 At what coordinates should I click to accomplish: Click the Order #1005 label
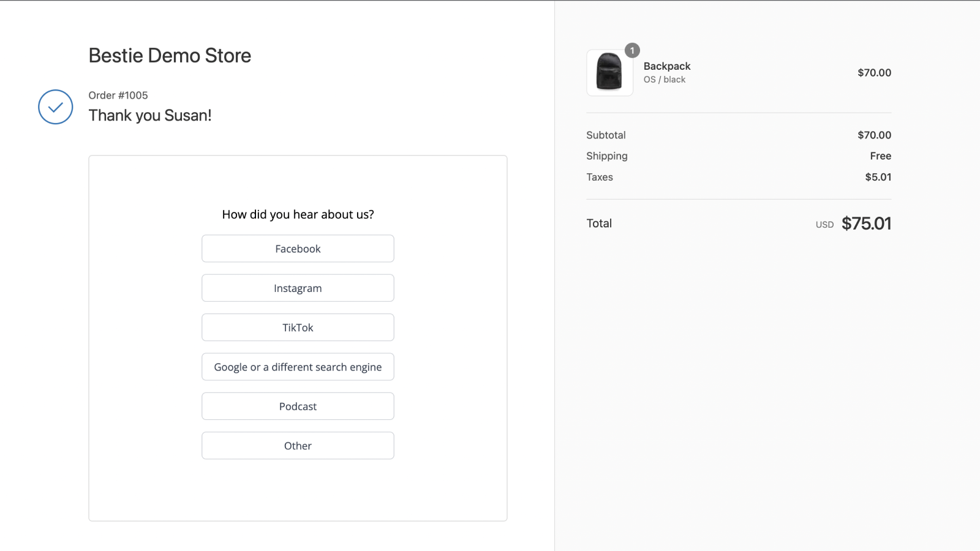118,96
